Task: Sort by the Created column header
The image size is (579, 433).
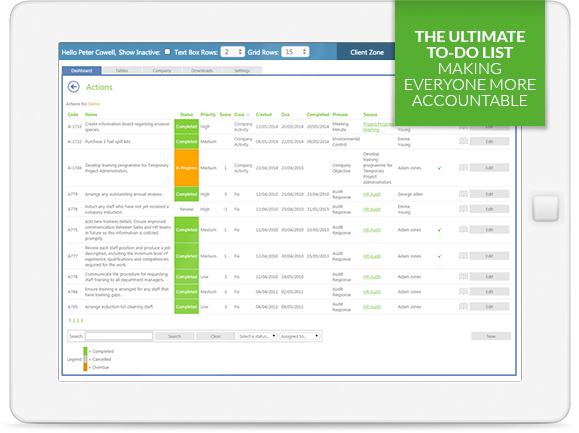Action: (264, 114)
